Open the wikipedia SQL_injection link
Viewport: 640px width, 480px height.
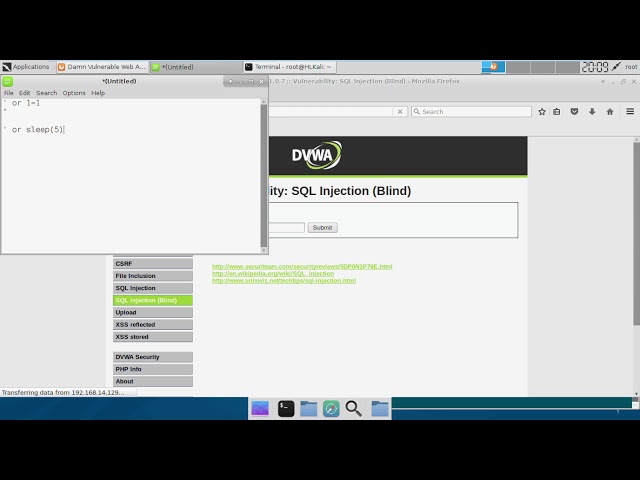pyautogui.click(x=273, y=273)
